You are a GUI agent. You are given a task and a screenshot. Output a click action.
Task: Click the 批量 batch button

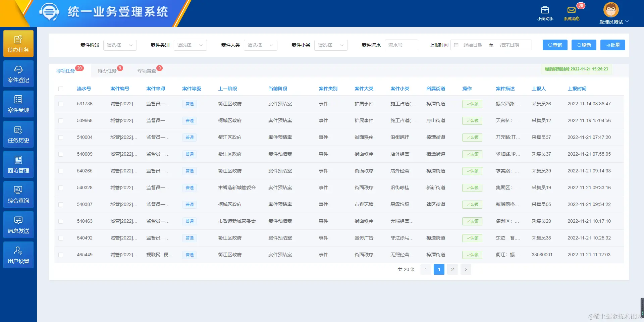(613, 45)
